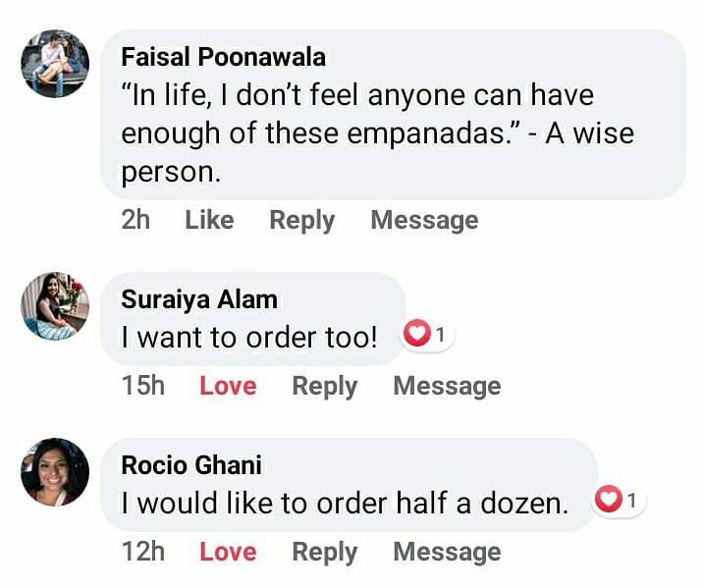This screenshot has height=588, width=703.
Task: Open Rocio Ghani's profile picture
Action: (x=55, y=472)
